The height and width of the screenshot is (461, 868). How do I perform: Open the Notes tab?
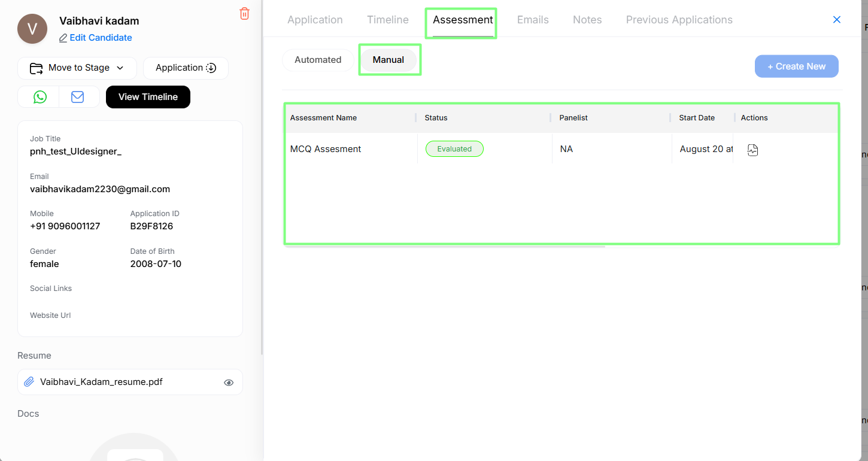point(587,20)
